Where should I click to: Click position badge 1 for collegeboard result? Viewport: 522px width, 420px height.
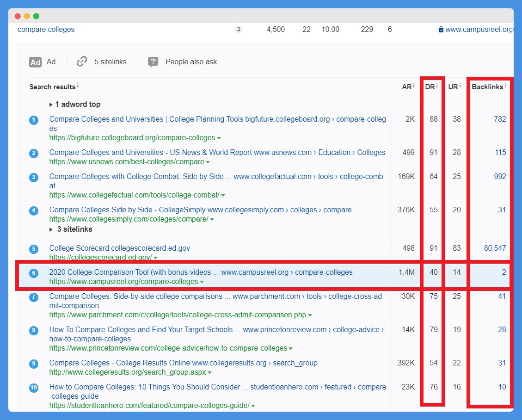click(x=34, y=120)
